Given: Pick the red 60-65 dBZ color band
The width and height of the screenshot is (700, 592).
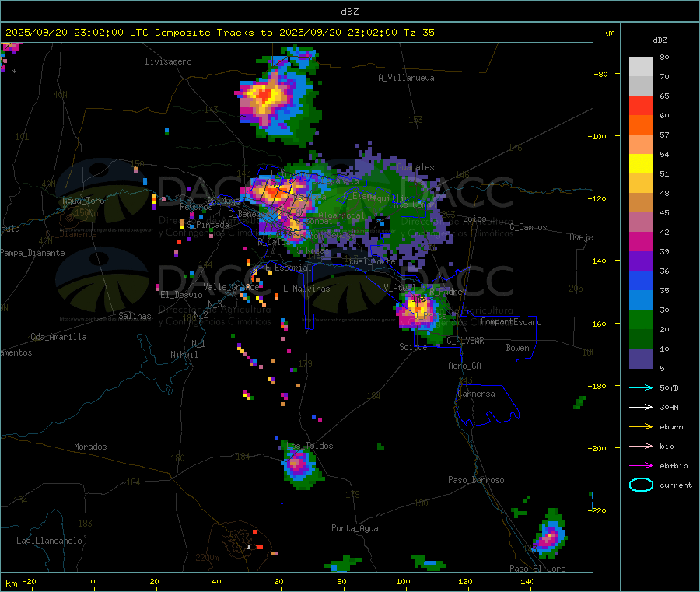Looking at the screenshot, I should point(641,105).
